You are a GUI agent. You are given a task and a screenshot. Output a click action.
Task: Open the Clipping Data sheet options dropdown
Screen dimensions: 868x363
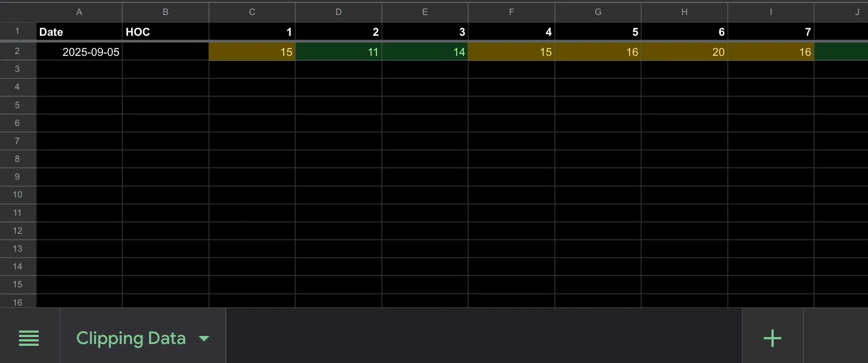[204, 338]
